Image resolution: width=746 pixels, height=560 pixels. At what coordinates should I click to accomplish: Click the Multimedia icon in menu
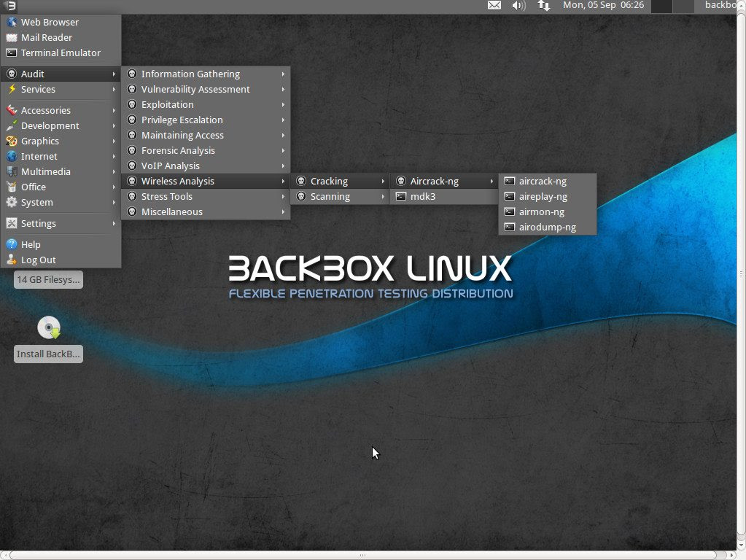12,171
